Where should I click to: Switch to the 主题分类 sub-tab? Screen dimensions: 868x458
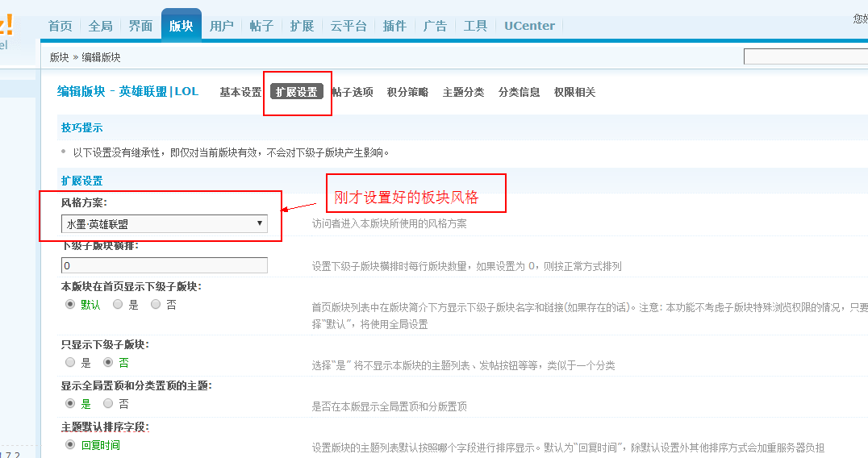point(463,93)
